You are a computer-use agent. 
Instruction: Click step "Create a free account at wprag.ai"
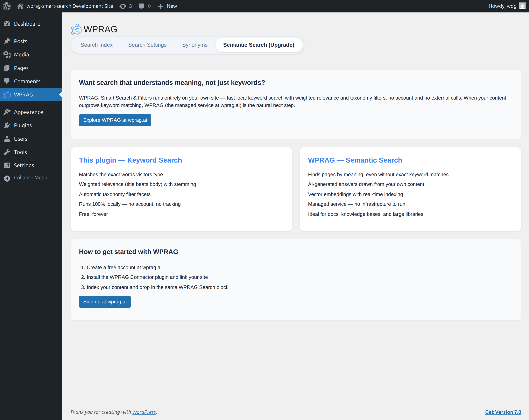tap(124, 267)
